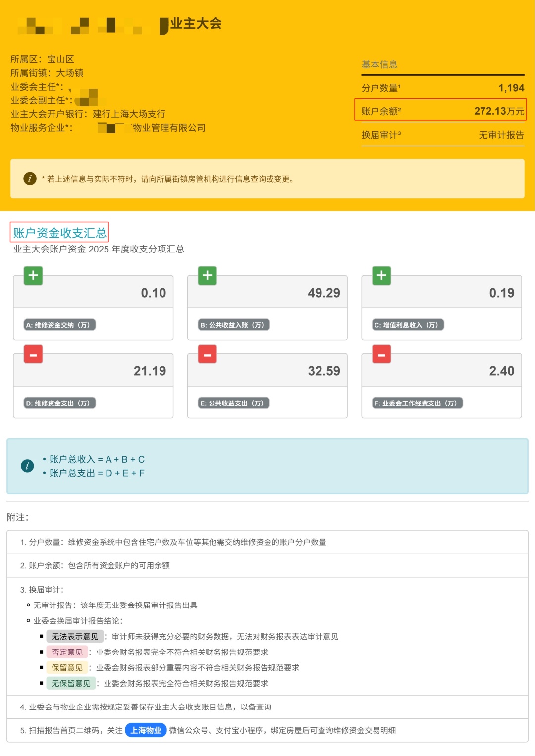
Task: Click the A: 维修资金交纳 label tag
Action: 59,325
